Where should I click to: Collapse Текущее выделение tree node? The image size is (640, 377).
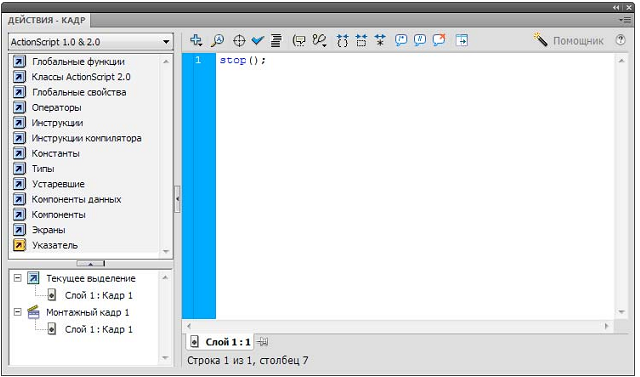click(x=18, y=278)
